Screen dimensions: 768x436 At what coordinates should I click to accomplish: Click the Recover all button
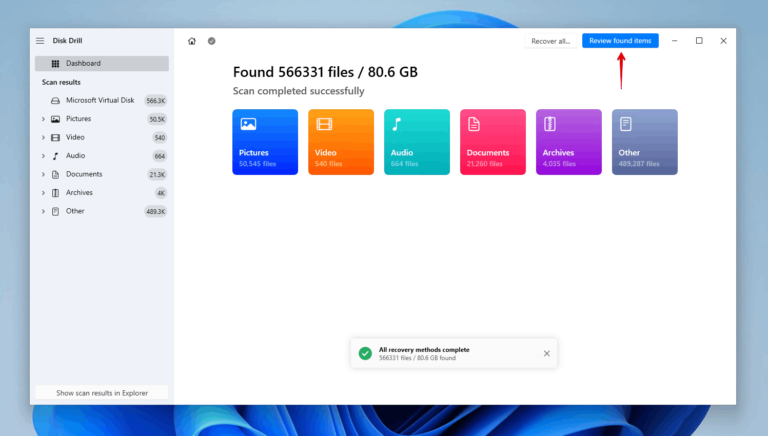pyautogui.click(x=551, y=41)
